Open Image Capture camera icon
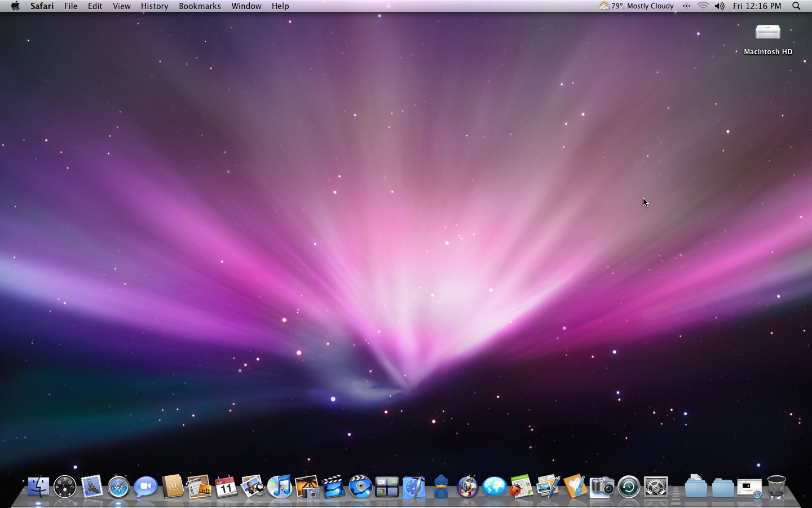 [602, 487]
